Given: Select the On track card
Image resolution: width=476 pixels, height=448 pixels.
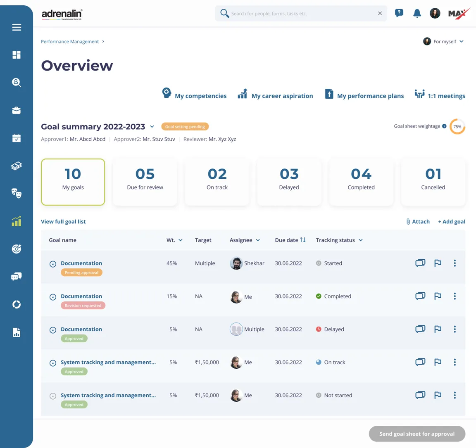Looking at the screenshot, I should tap(217, 182).
